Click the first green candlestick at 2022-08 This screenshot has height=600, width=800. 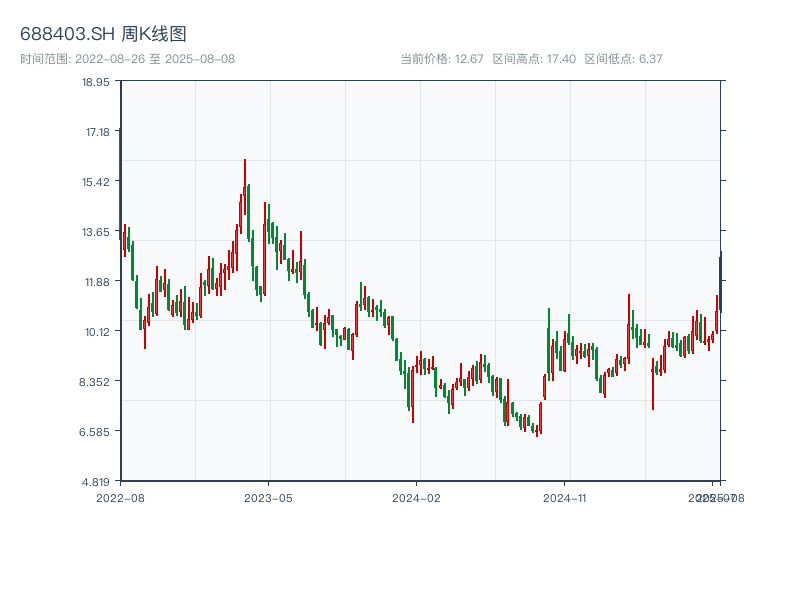pyautogui.click(x=120, y=184)
